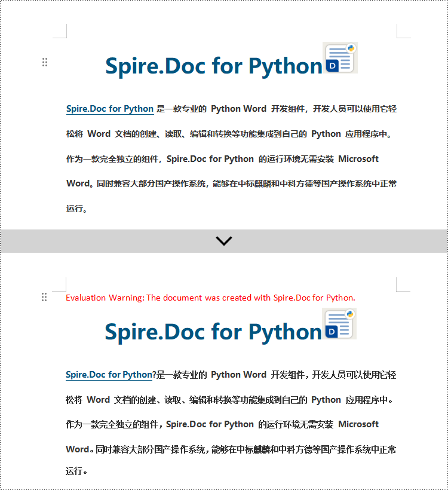448x490 pixels.
Task: Click the last line '运行。' in the bottom document
Action: point(76,471)
